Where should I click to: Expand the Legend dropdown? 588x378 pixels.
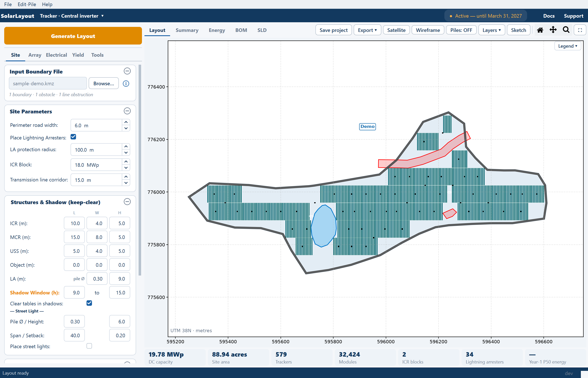[568, 46]
